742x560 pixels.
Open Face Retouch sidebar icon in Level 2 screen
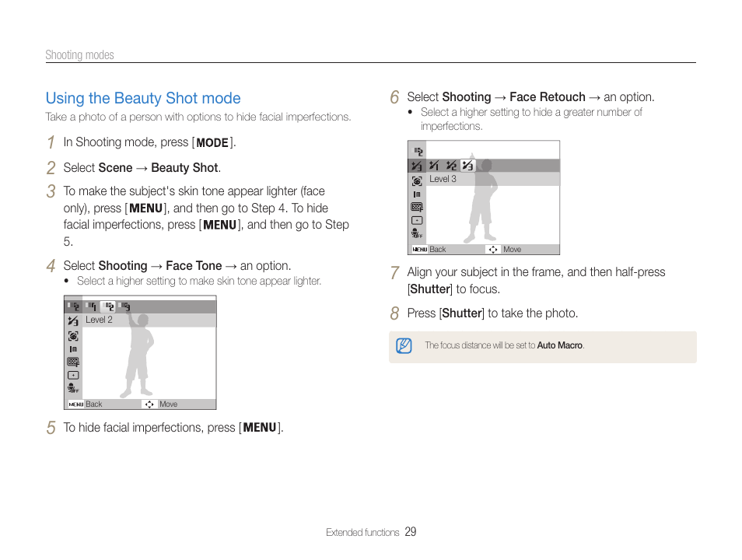(x=73, y=321)
